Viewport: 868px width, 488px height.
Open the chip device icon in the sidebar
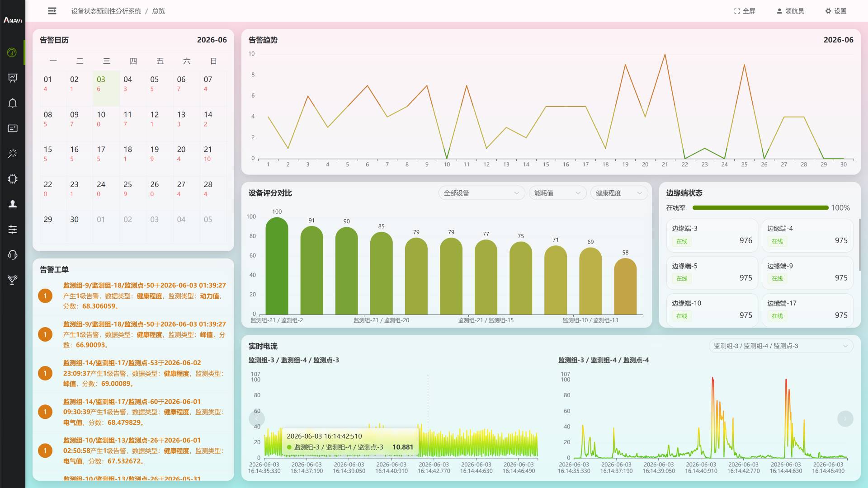click(13, 179)
